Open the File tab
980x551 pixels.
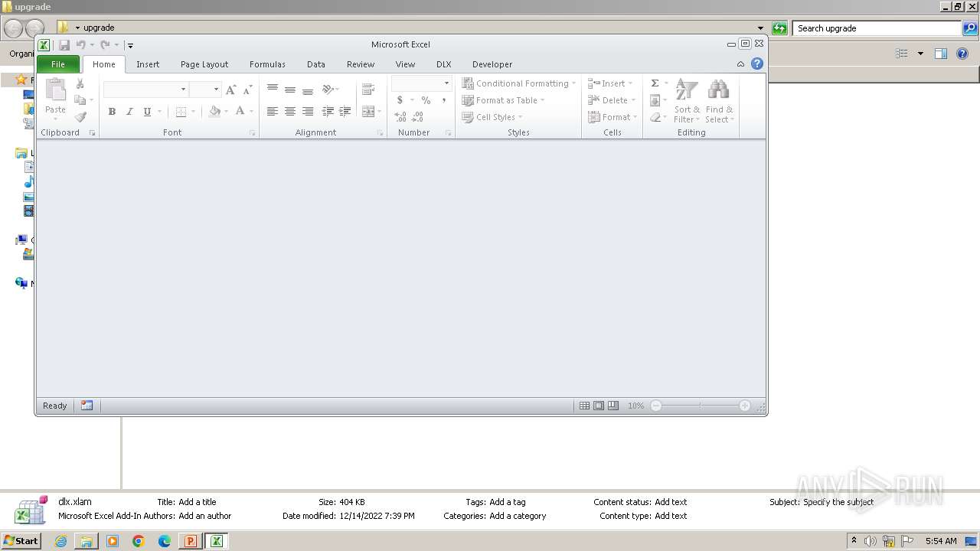(58, 64)
